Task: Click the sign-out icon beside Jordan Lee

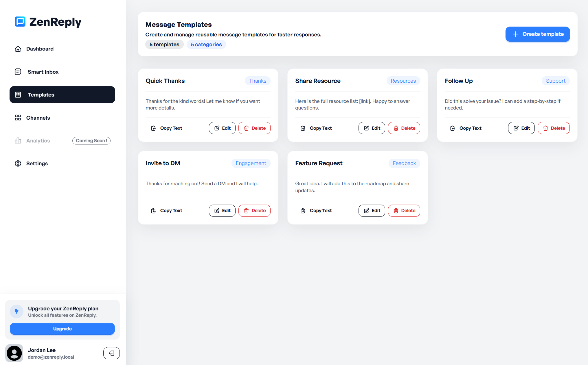Action: click(111, 353)
